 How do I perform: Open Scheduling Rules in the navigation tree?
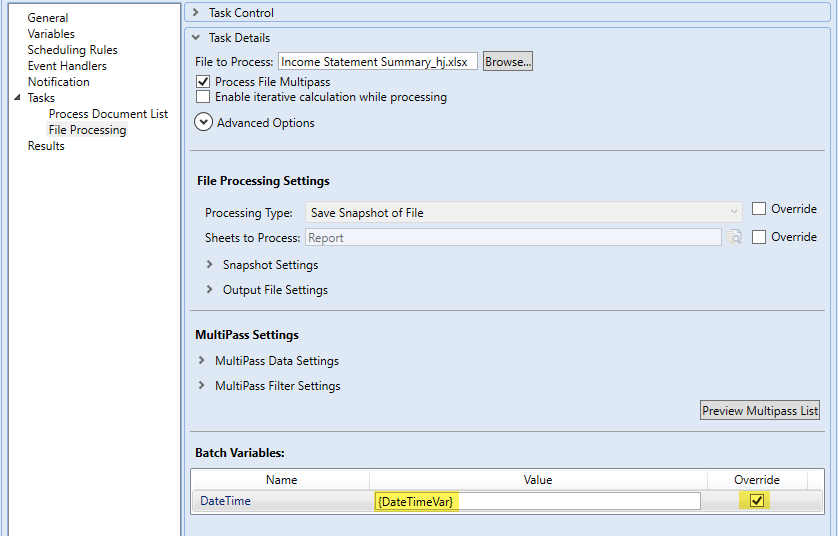point(72,50)
